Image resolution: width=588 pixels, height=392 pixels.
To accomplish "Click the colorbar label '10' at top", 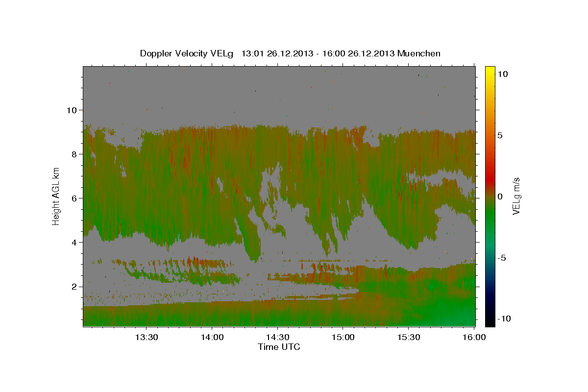I will (503, 73).
